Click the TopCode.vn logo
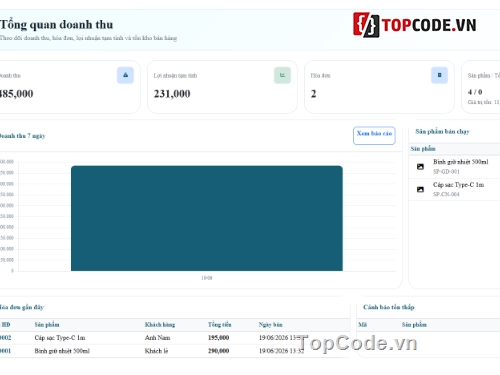 415,25
